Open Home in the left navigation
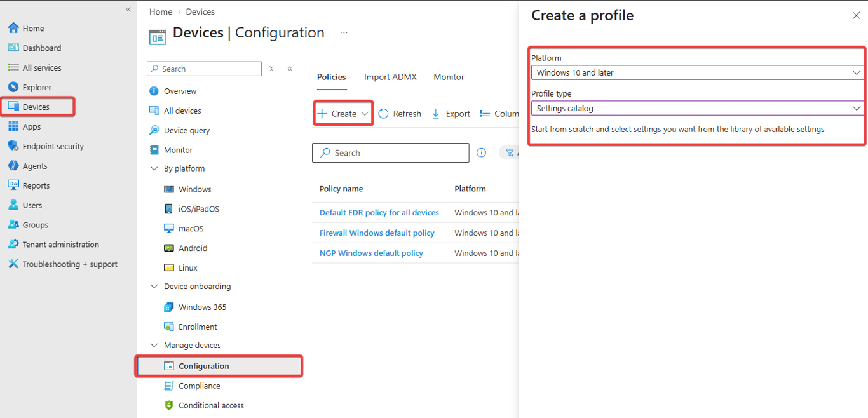Image resolution: width=868 pixels, height=418 pixels. [x=33, y=28]
